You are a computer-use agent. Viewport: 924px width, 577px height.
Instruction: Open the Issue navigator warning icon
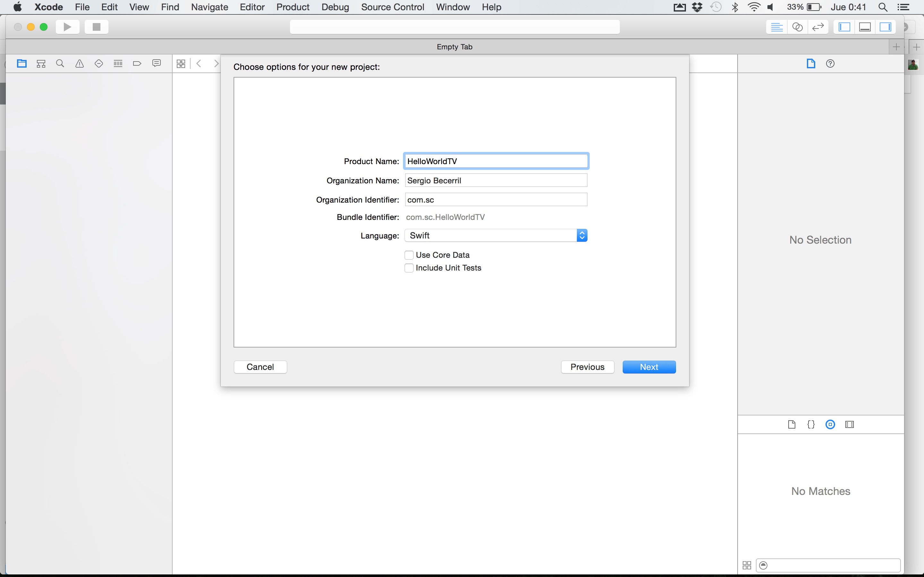point(80,63)
